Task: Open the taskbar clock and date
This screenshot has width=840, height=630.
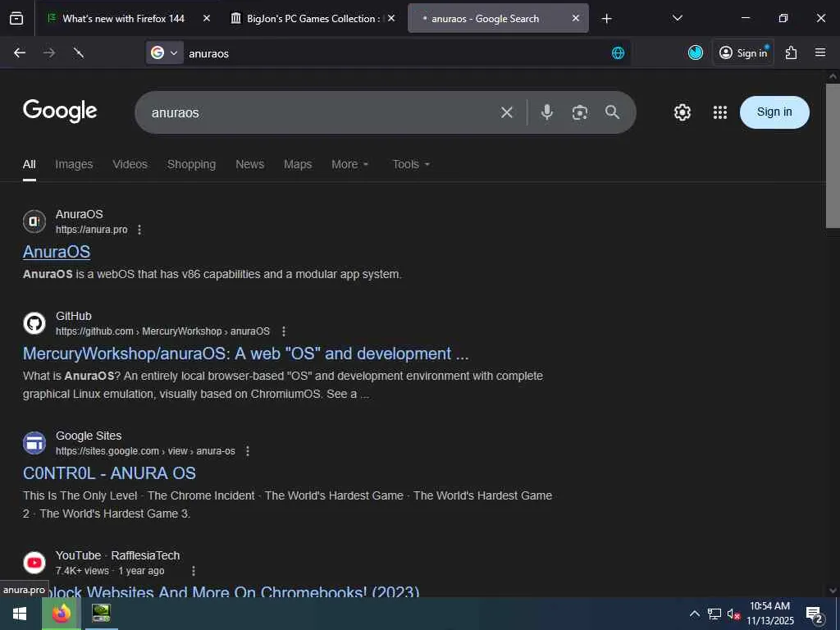Action: pos(769,614)
